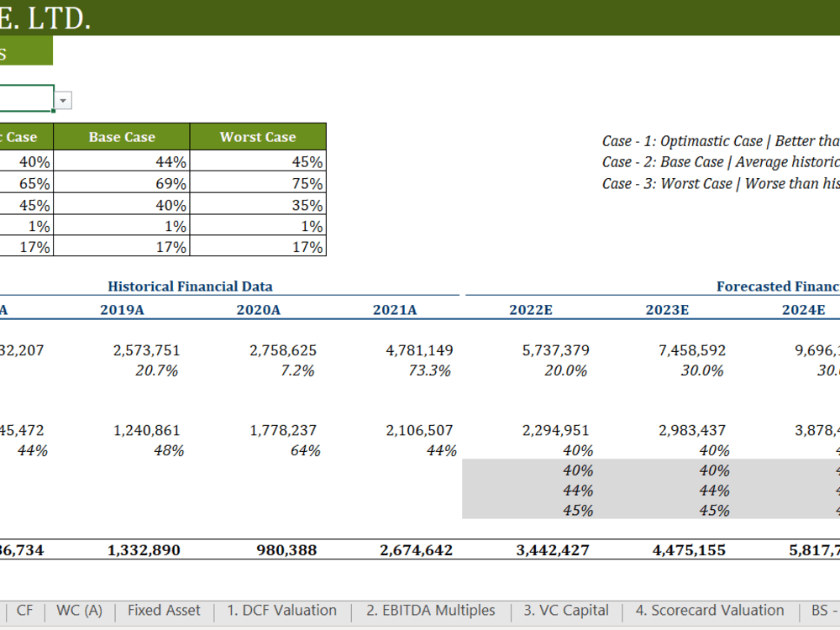Select the 1,240,861 cost cell
Image resolution: width=840 pixels, height=630 pixels.
point(146,430)
